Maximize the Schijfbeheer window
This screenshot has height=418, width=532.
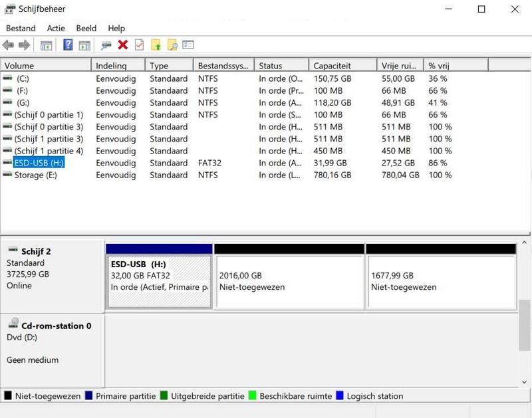pos(481,9)
